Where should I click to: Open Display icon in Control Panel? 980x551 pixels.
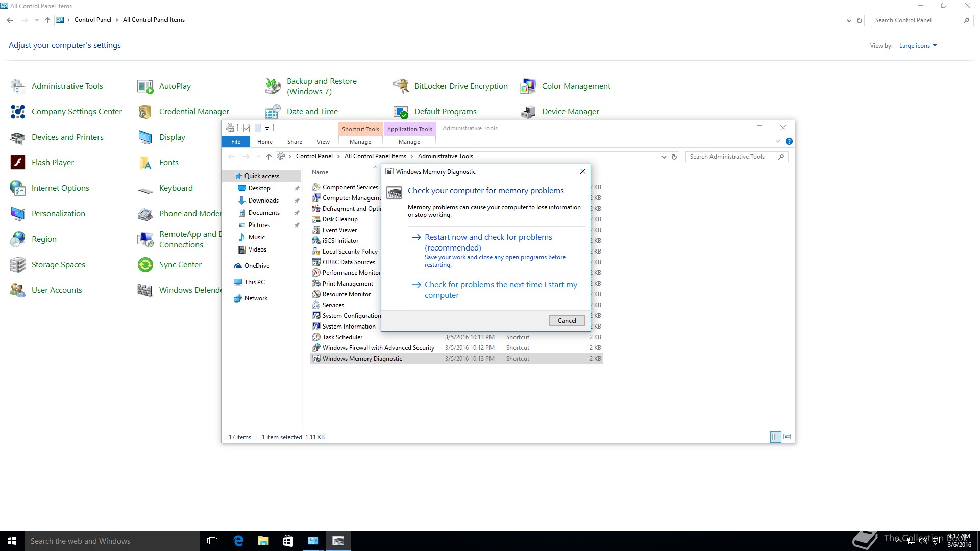[x=145, y=137]
